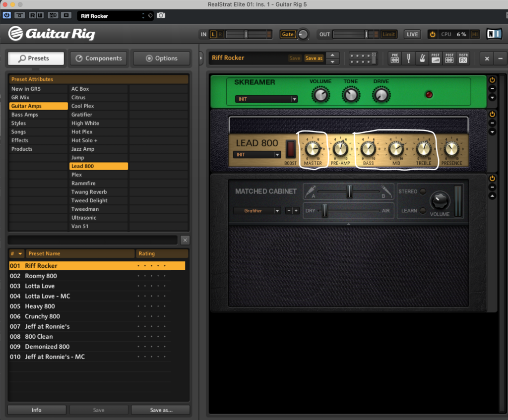Open the Metronome tool

tap(422, 58)
